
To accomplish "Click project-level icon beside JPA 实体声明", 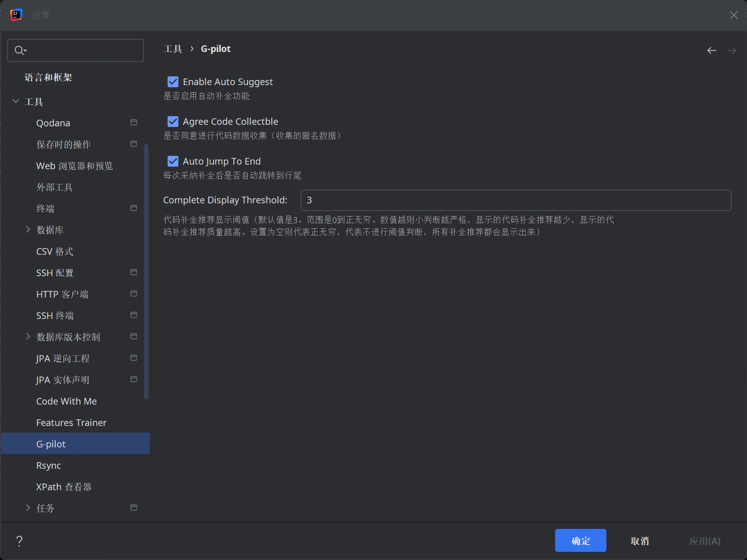I will point(134,379).
